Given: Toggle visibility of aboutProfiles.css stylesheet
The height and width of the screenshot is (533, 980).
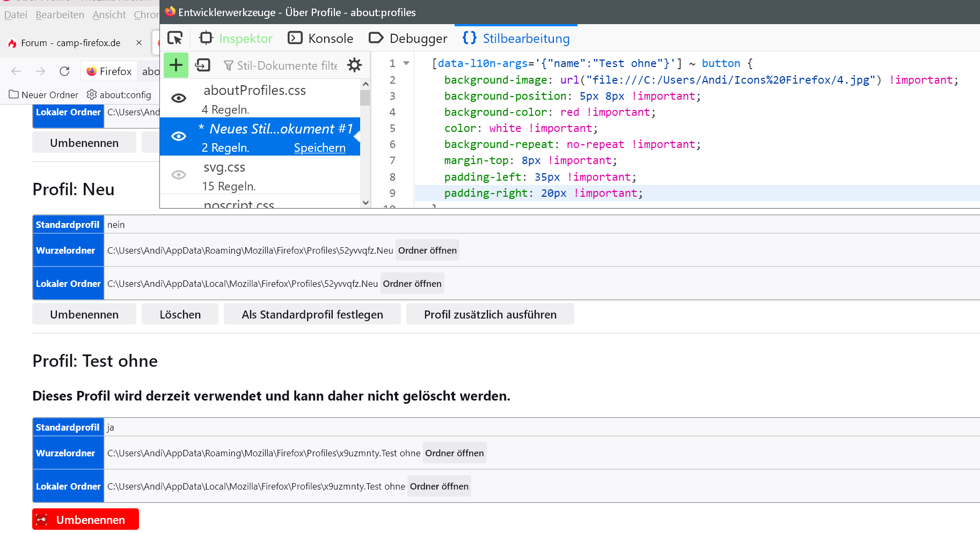Looking at the screenshot, I should 179,98.
